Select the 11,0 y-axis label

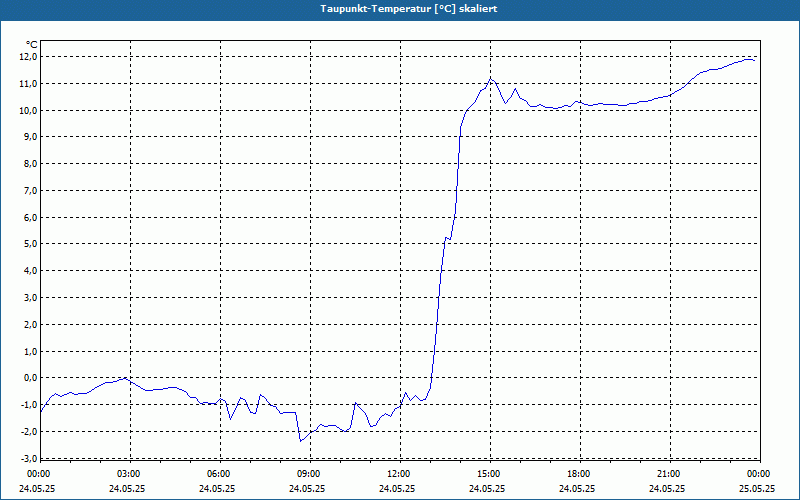click(x=29, y=84)
